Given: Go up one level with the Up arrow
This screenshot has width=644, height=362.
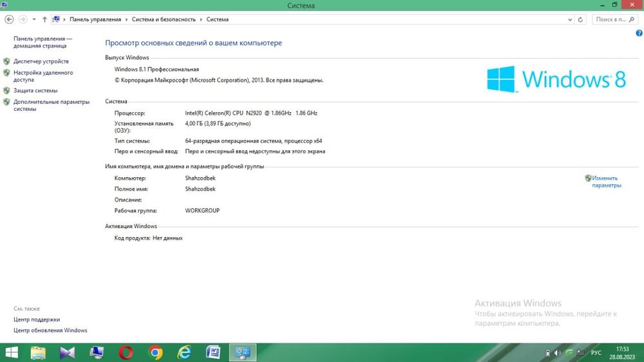Looking at the screenshot, I should click(44, 19).
